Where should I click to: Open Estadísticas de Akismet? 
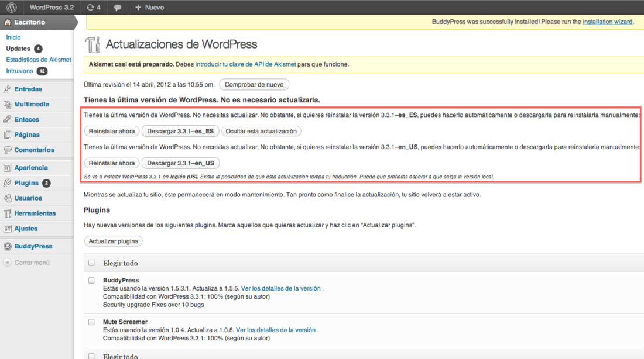(39, 60)
